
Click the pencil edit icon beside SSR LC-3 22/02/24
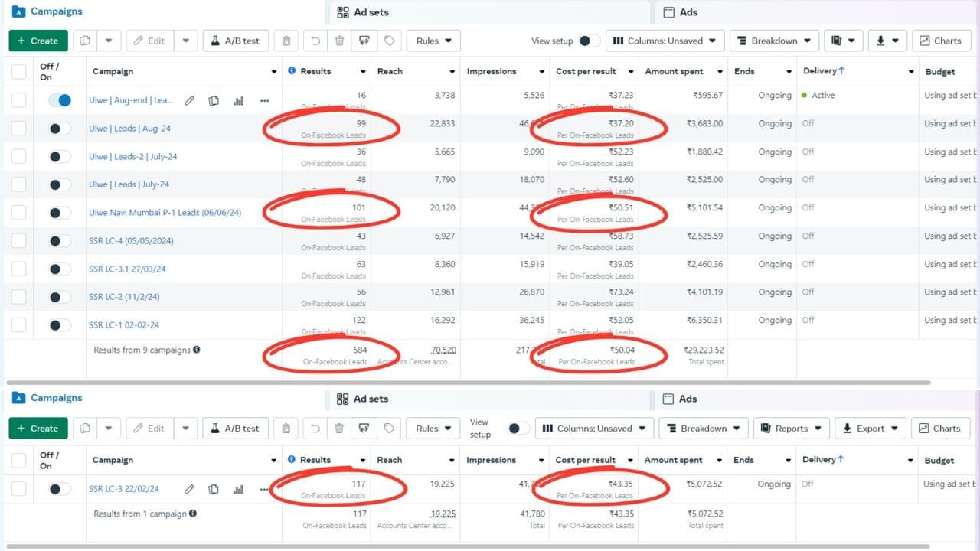[189, 489]
